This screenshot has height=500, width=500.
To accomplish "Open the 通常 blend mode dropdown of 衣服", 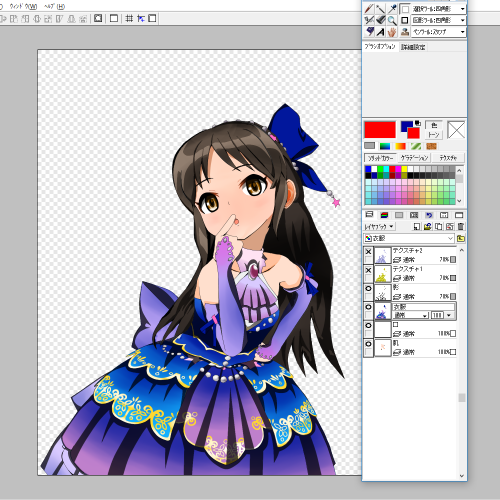I will tap(411, 315).
